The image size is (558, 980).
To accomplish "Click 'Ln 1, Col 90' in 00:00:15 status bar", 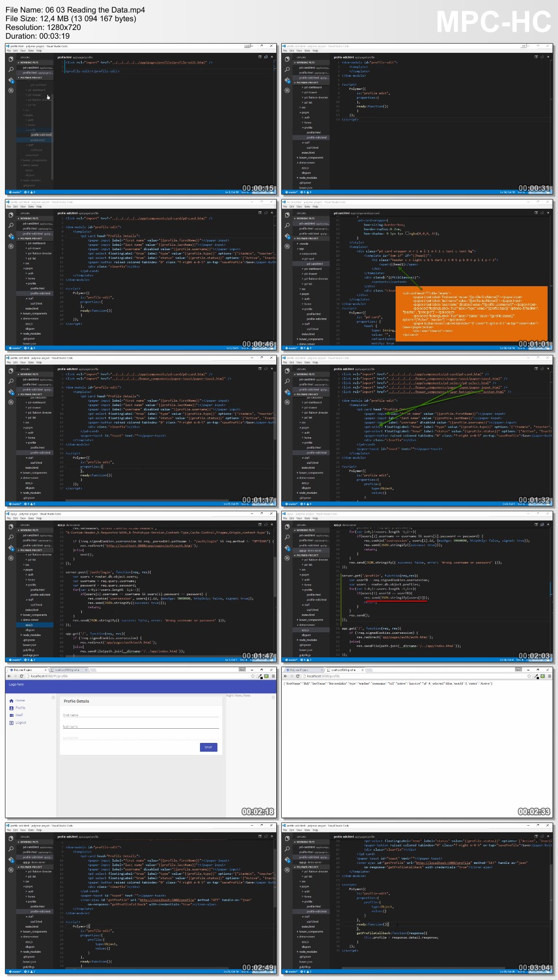I will coord(232,192).
